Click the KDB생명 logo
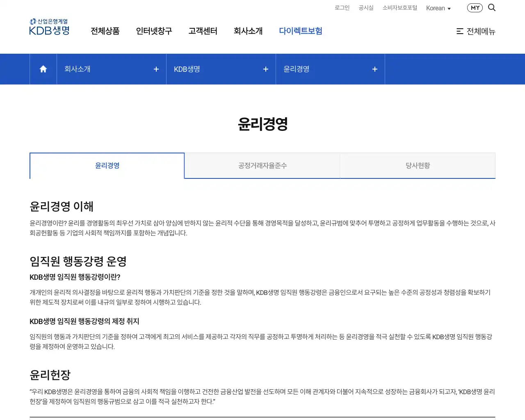This screenshot has height=420, width=525. [x=49, y=26]
